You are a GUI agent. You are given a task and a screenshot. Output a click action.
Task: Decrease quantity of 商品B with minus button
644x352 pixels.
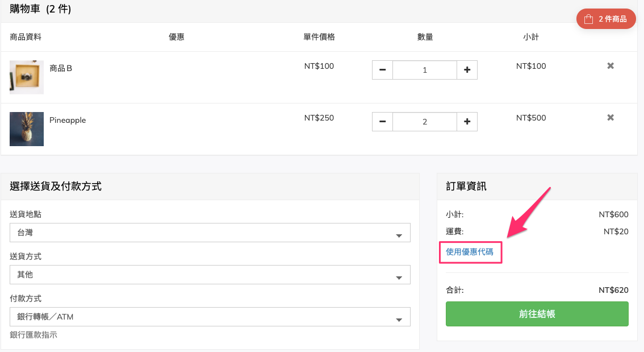(382, 70)
